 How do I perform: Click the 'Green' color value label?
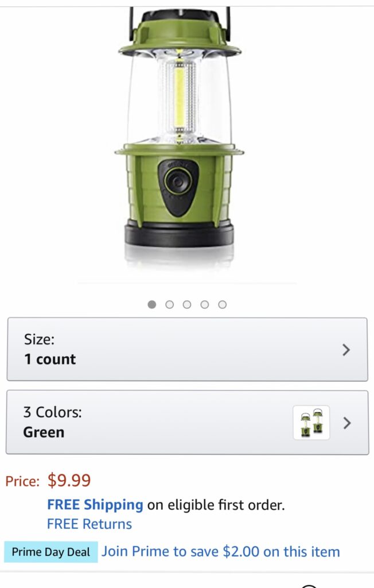44,432
